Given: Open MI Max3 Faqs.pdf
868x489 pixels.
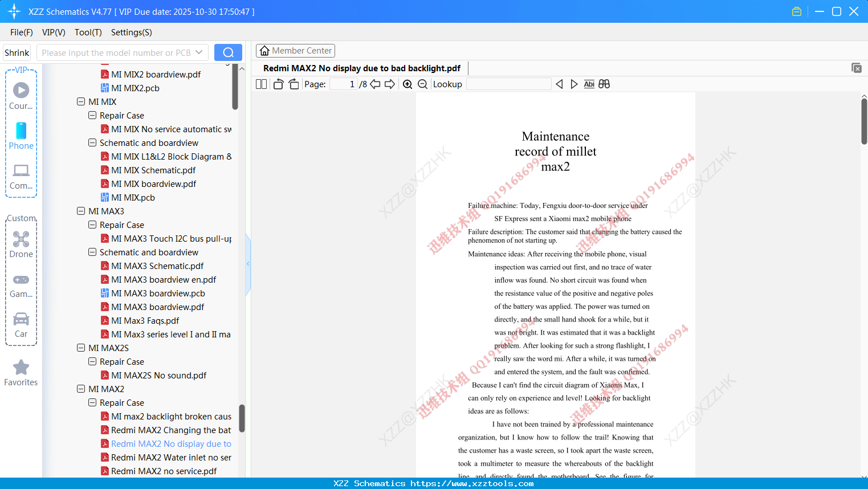Looking at the screenshot, I should pos(145,321).
